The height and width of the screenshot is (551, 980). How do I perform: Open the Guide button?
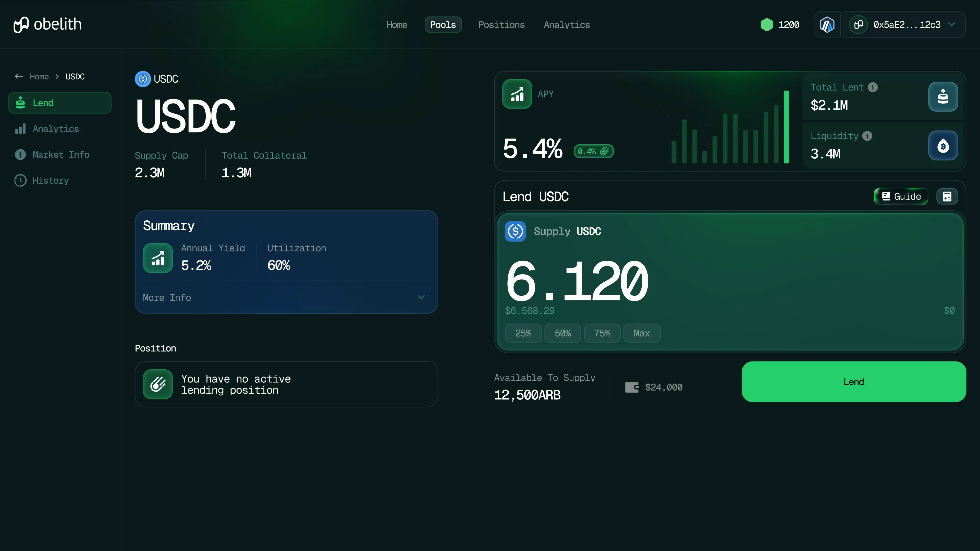tap(901, 197)
